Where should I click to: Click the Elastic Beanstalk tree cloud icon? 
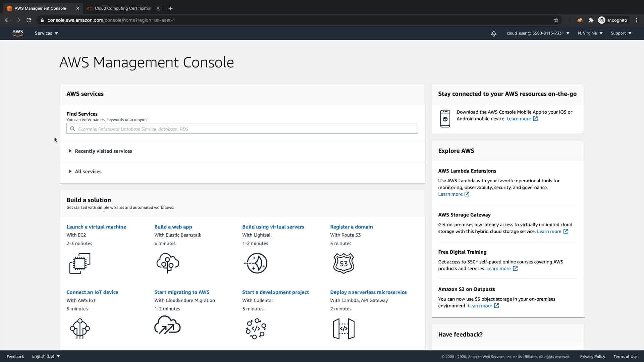[168, 263]
